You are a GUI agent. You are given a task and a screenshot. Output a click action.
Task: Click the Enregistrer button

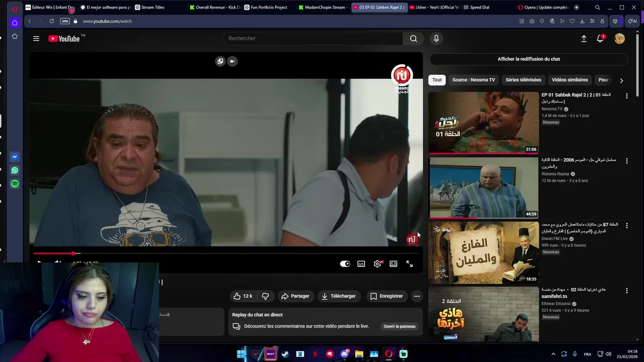tap(386, 296)
